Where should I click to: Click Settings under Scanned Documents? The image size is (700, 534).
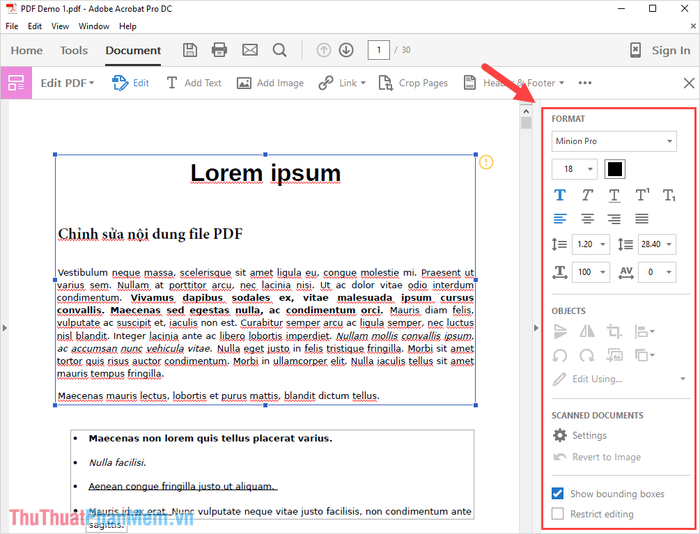tap(588, 436)
